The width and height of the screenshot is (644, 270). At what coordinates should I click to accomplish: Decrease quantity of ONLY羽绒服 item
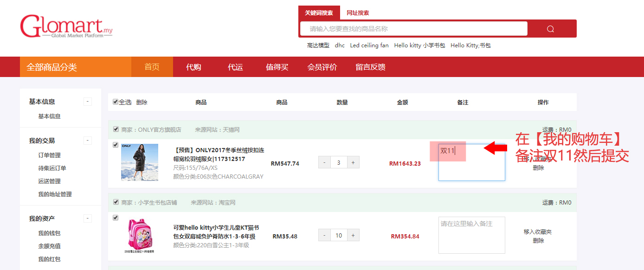click(324, 162)
